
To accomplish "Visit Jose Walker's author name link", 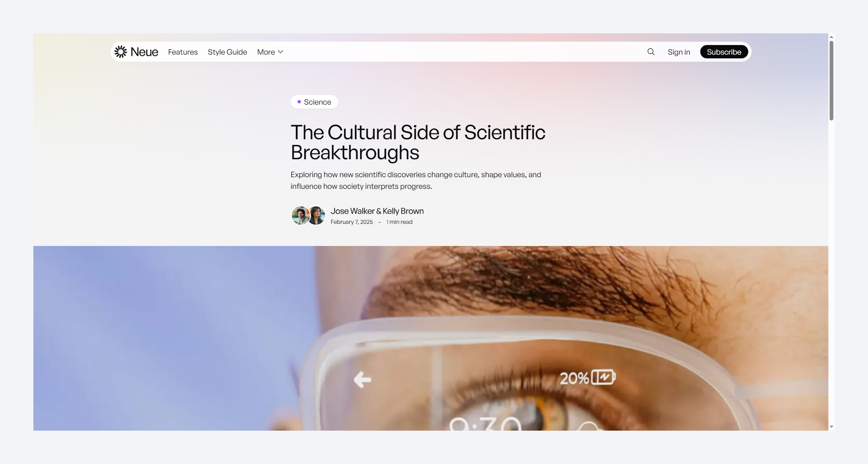I will (x=353, y=211).
